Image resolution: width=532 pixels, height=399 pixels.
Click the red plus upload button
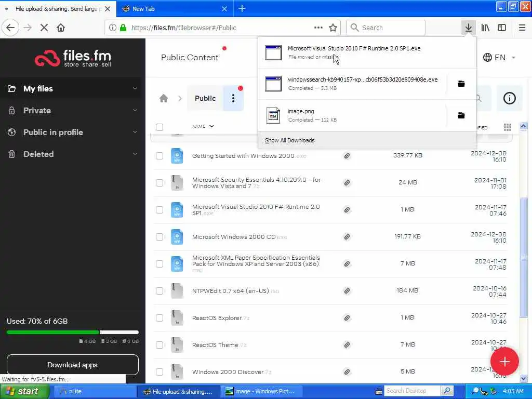pyautogui.click(x=504, y=362)
